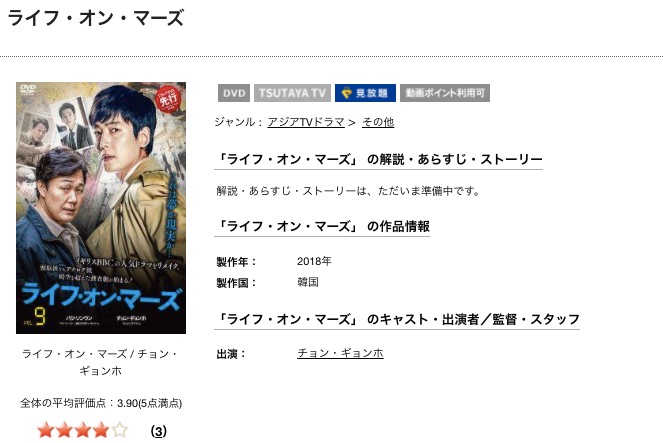Open cast member チョン・ギョンホ link
This screenshot has width=663, height=443.
point(340,353)
